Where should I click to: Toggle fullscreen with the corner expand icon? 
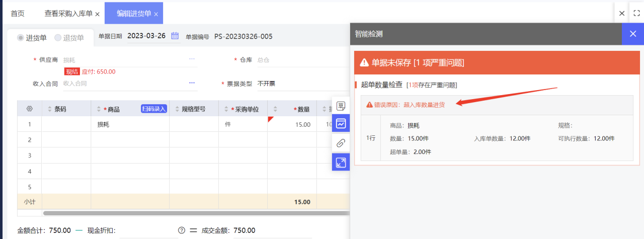click(x=636, y=14)
